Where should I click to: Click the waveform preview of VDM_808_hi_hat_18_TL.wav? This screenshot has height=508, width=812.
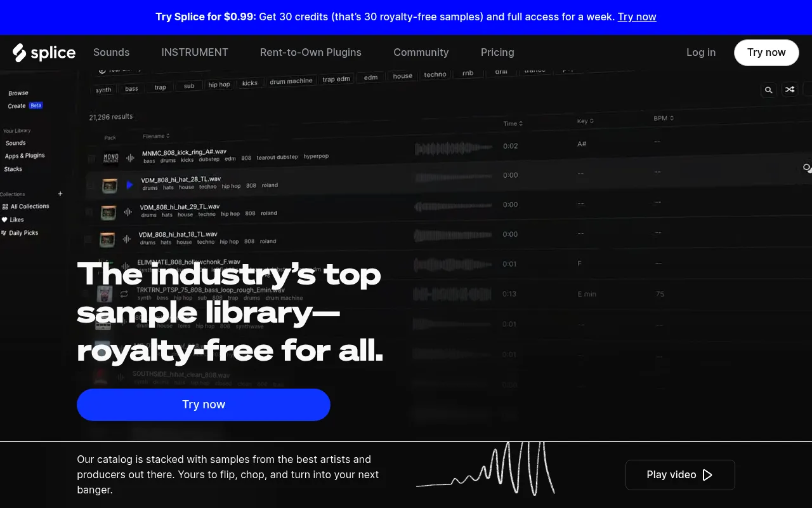coord(453,236)
